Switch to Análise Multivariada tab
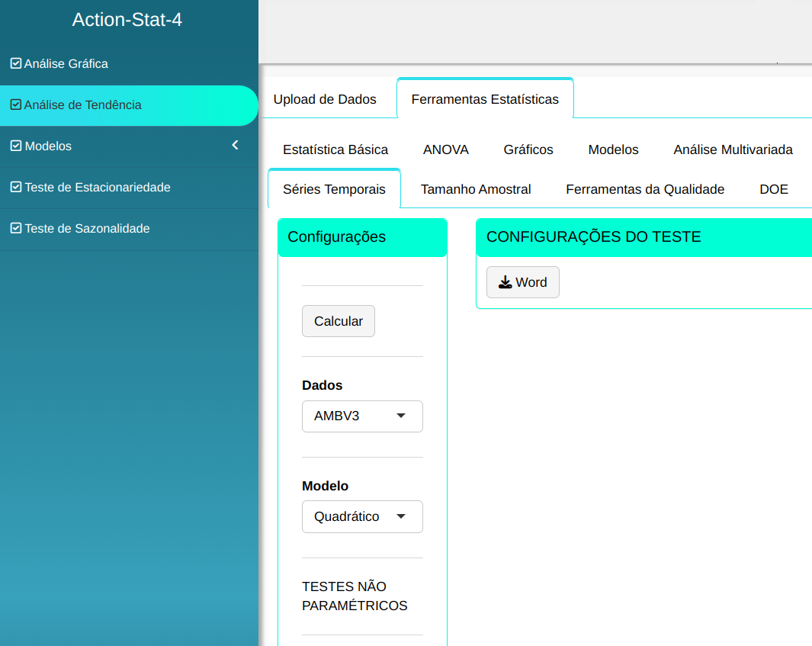 coord(733,149)
